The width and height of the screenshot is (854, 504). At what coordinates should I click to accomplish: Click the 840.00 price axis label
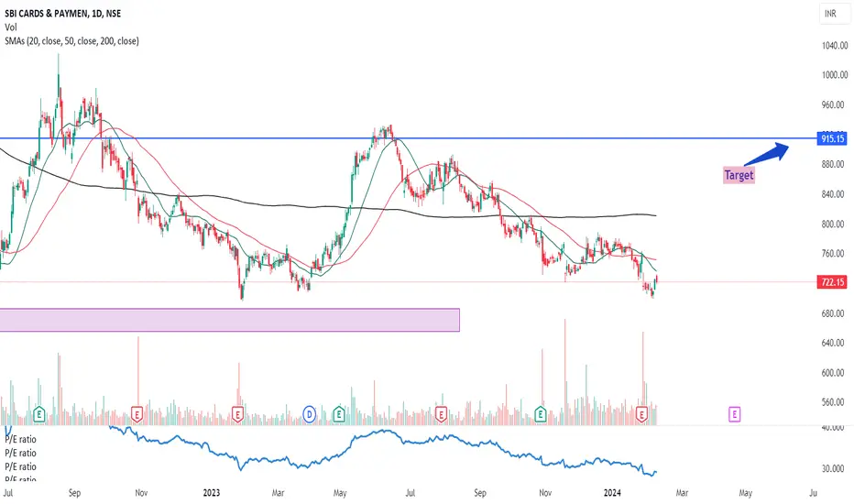pyautogui.click(x=835, y=194)
